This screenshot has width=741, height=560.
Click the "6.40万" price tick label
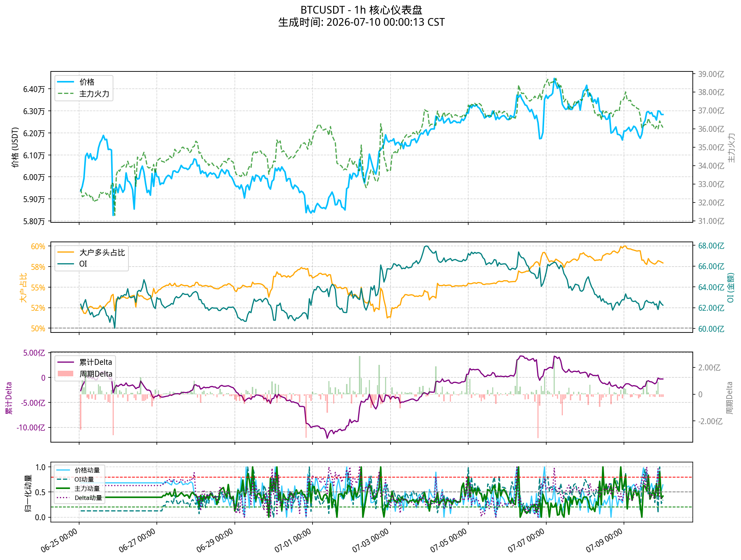pyautogui.click(x=34, y=89)
